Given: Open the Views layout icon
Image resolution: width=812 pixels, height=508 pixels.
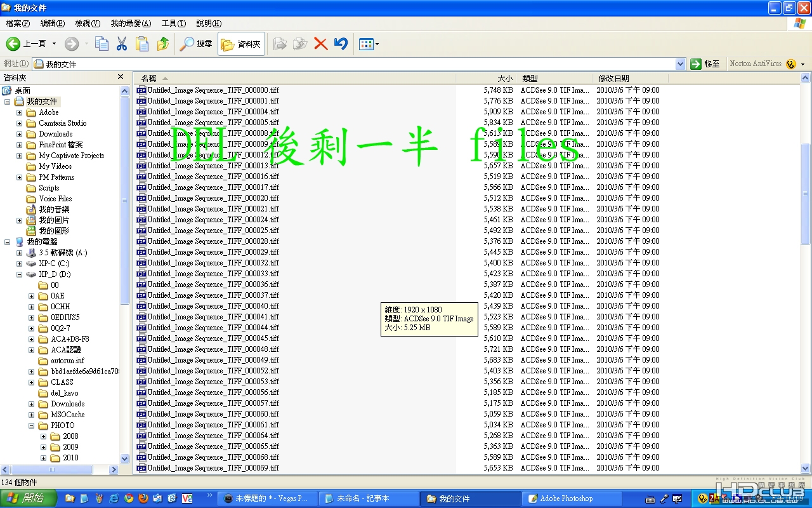Looking at the screenshot, I should pos(369,44).
